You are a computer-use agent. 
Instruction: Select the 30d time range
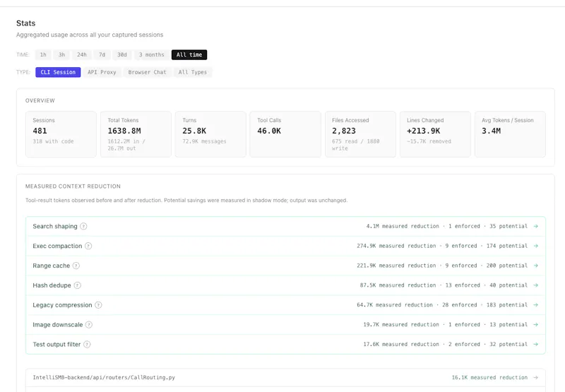[x=122, y=55]
